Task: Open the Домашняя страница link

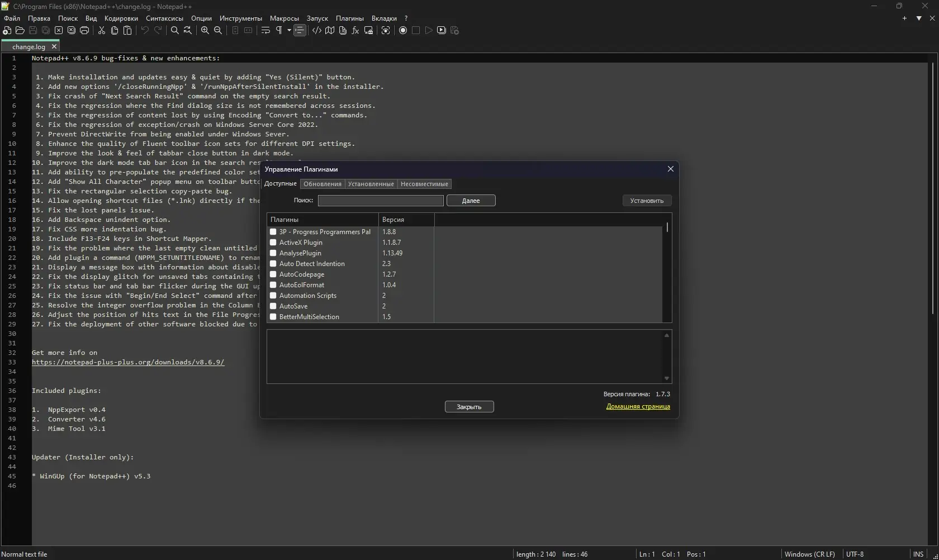Action: point(638,406)
